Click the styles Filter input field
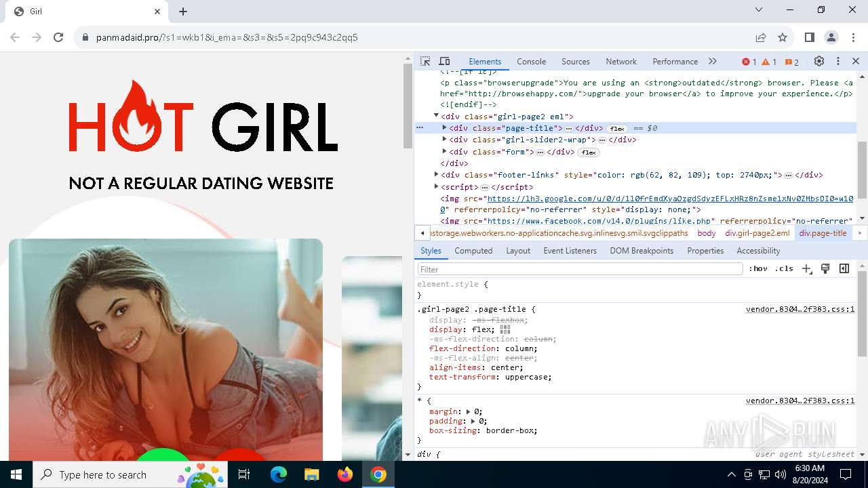This screenshot has width=868, height=488. click(x=580, y=269)
